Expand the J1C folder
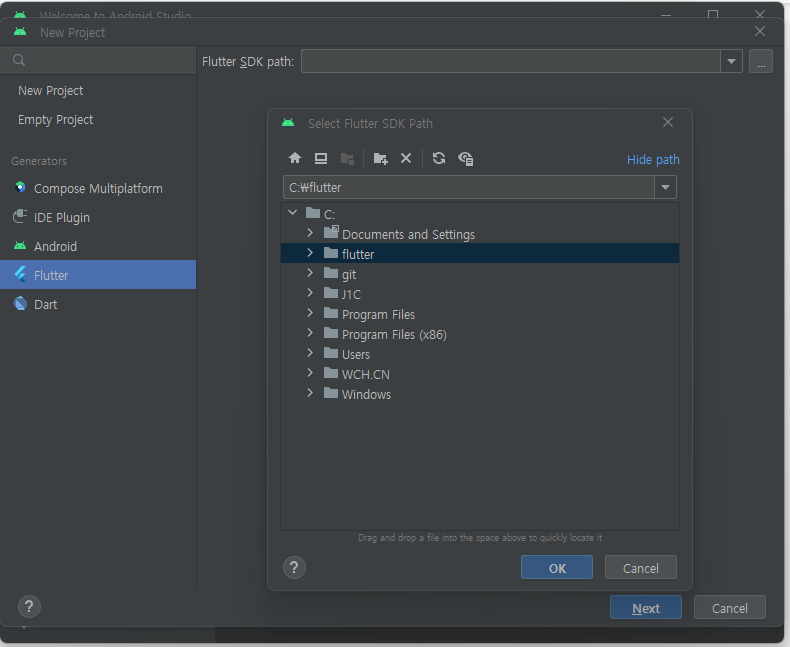 pyautogui.click(x=310, y=293)
